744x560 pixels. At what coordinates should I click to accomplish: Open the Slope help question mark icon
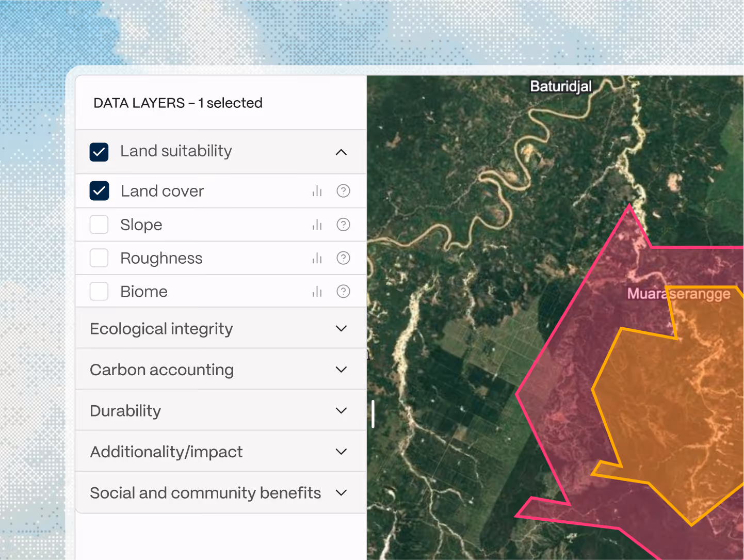coord(343,225)
